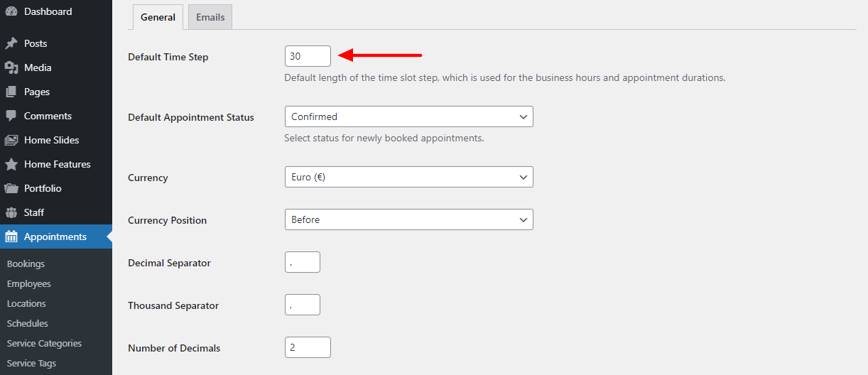Click the 'Number of Decimals' label
The image size is (868, 375).
point(174,348)
